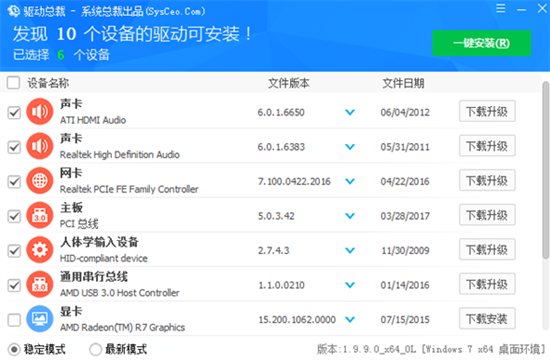Click the version text 5.0.3.42
This screenshot has height=361, width=550.
(276, 216)
